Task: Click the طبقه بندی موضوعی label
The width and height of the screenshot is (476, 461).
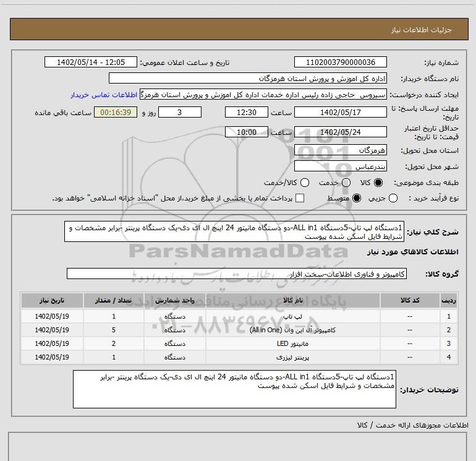Action: click(x=426, y=183)
